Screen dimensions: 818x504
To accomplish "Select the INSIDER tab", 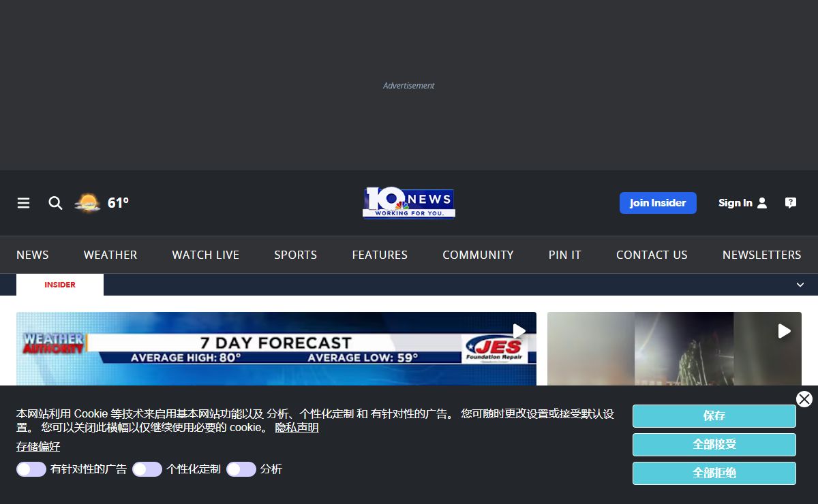I will click(x=60, y=285).
